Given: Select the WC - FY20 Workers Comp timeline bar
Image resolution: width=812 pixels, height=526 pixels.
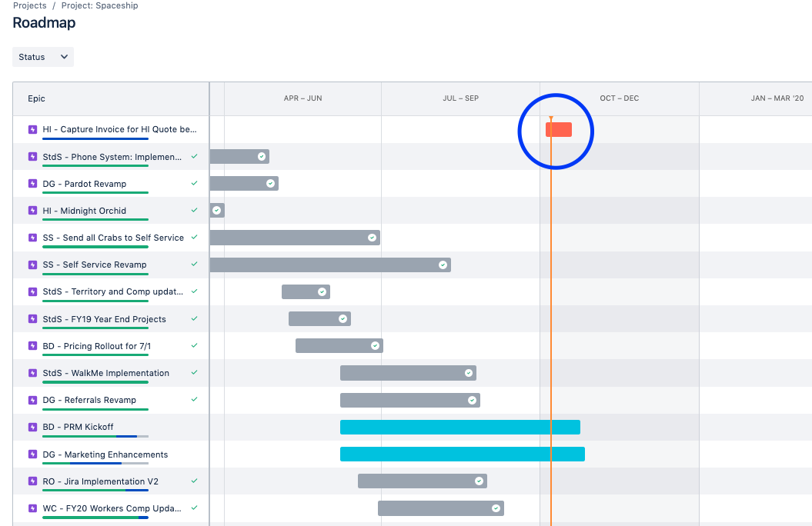Looking at the screenshot, I should 441,508.
